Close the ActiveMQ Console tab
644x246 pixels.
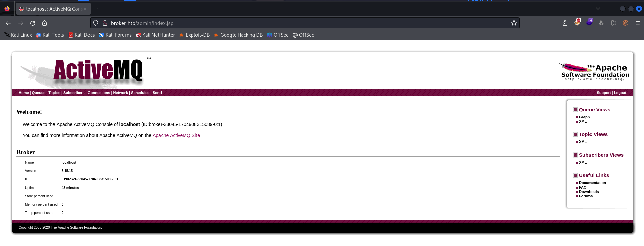pos(85,9)
